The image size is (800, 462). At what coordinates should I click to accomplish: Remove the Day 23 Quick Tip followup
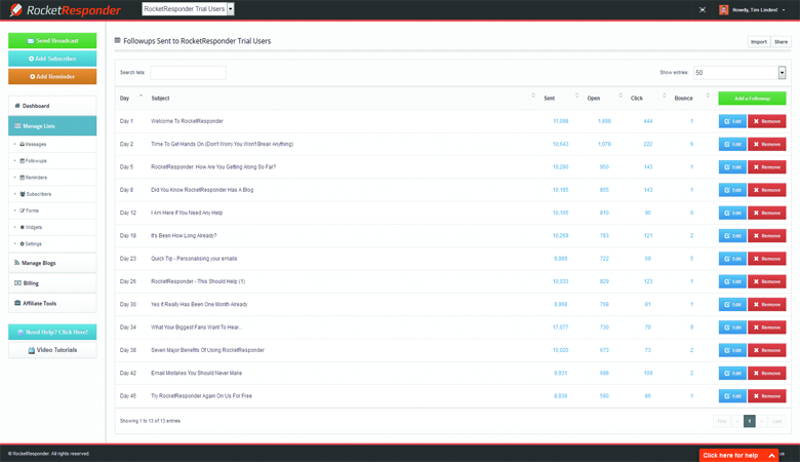pos(767,259)
